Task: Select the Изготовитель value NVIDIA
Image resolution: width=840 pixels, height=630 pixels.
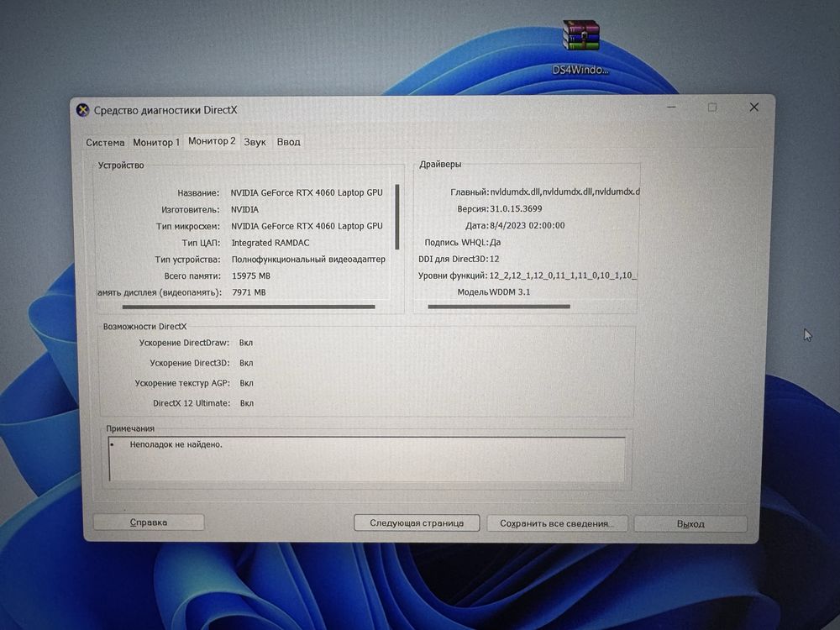Action: 244,209
